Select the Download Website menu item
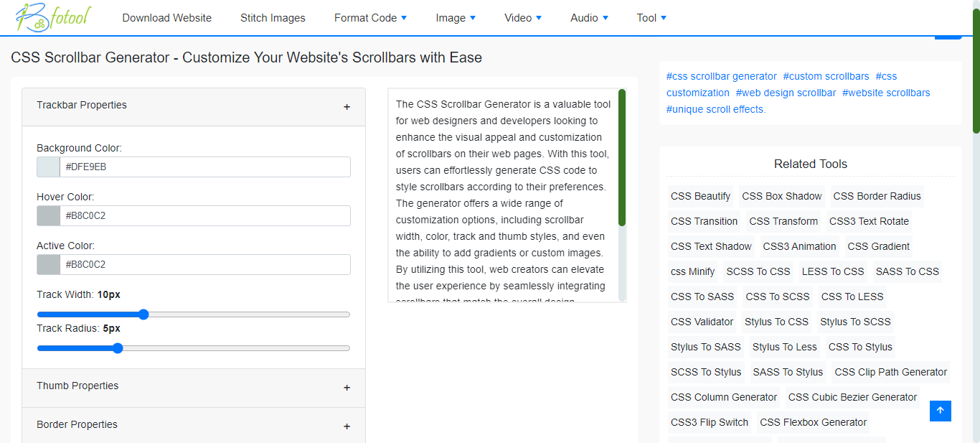The height and width of the screenshot is (443, 980). pyautogui.click(x=166, y=17)
